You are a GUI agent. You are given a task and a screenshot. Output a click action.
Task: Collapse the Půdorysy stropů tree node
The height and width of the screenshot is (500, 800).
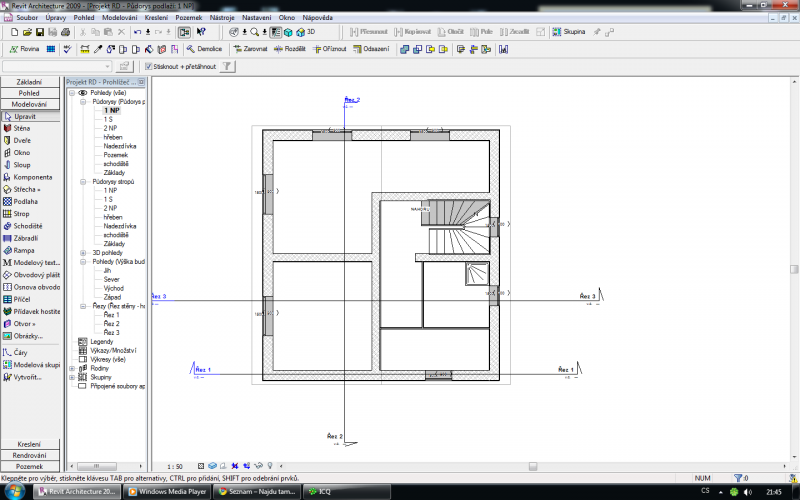pyautogui.click(x=83, y=182)
